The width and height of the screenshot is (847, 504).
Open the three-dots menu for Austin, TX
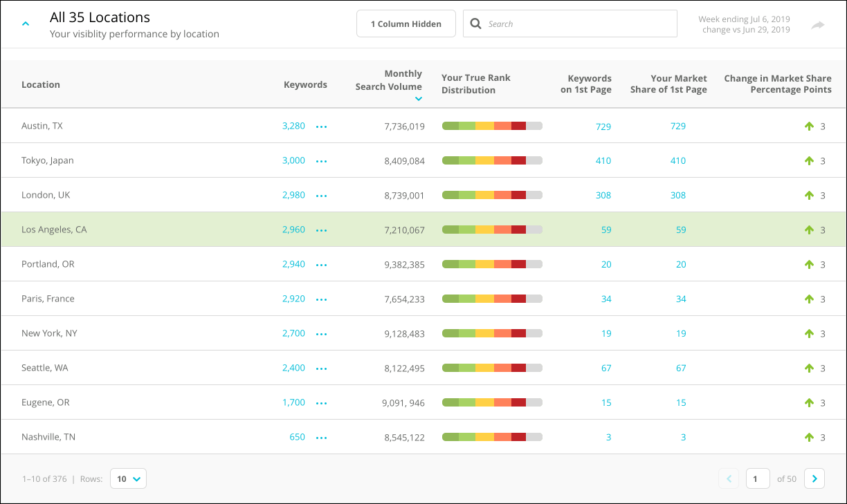(x=321, y=127)
